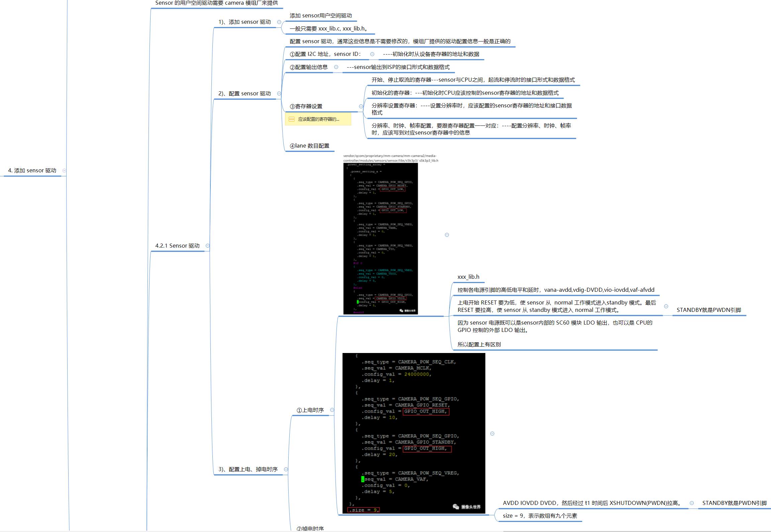Select the '添加 sensor用户空间驱动' topic
The image size is (771, 532).
point(320,16)
